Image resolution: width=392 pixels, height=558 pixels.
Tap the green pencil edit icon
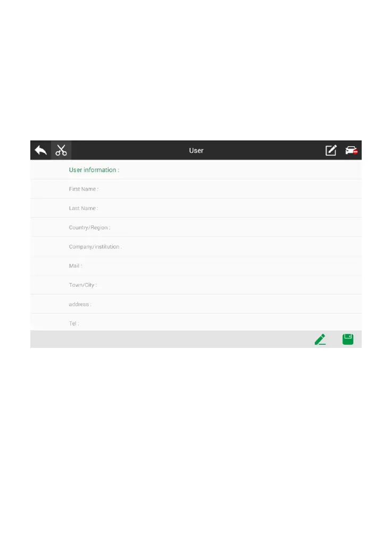coord(320,339)
